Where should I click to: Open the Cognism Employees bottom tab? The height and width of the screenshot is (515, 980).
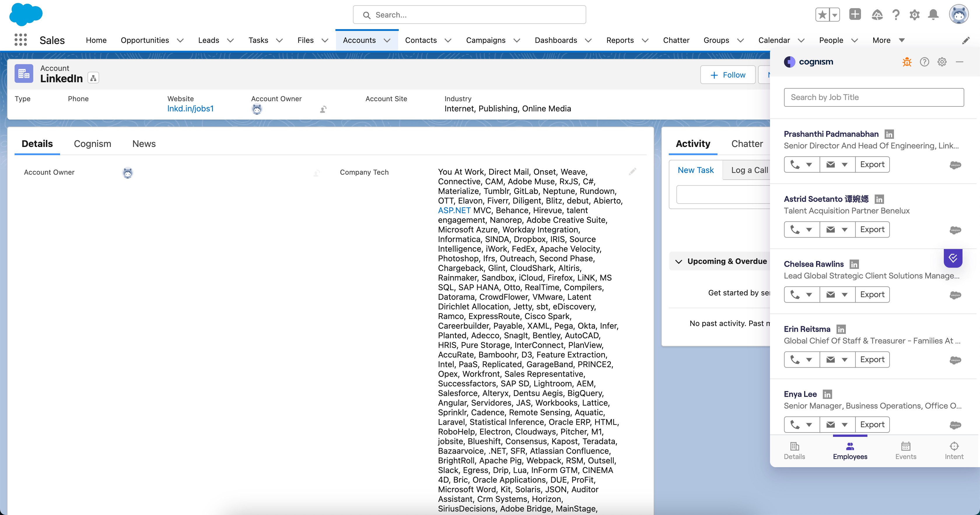coord(850,451)
